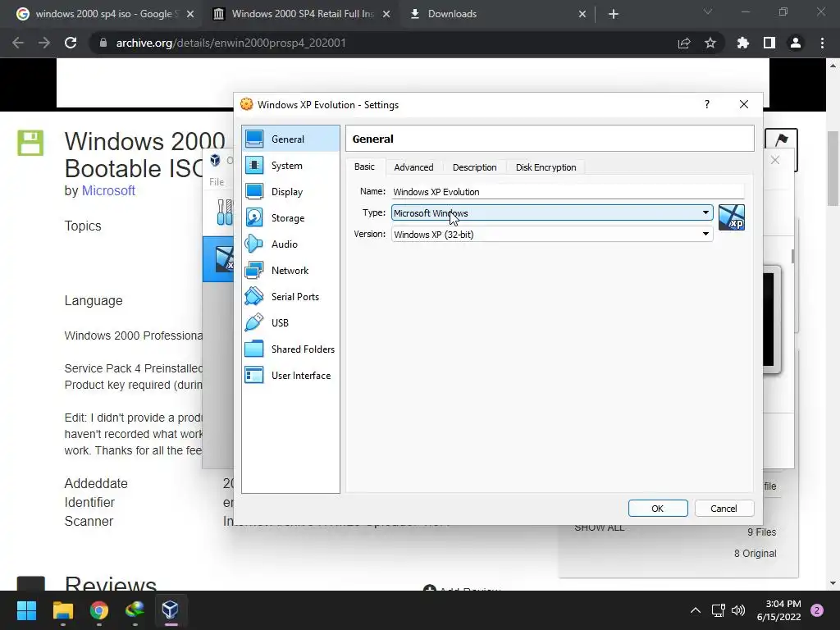The image size is (840, 630).
Task: Show hidden system tray icons
Action: 696,610
